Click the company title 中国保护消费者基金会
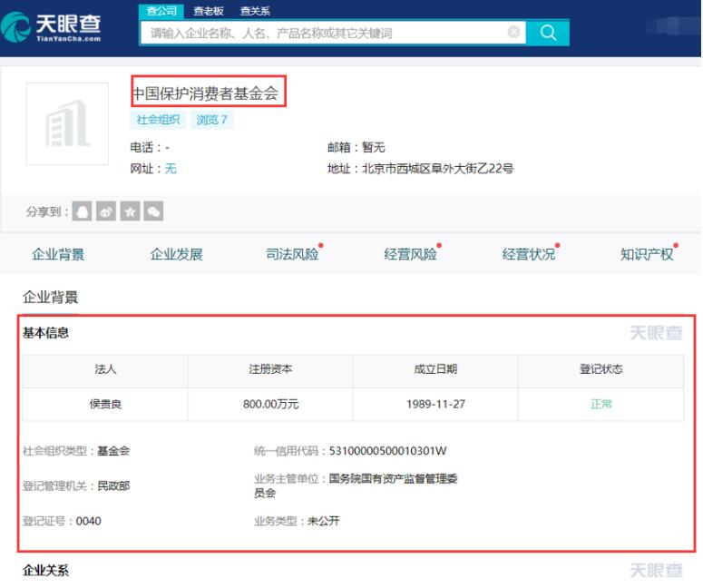Image resolution: width=703 pixels, height=588 pixels. (x=206, y=93)
